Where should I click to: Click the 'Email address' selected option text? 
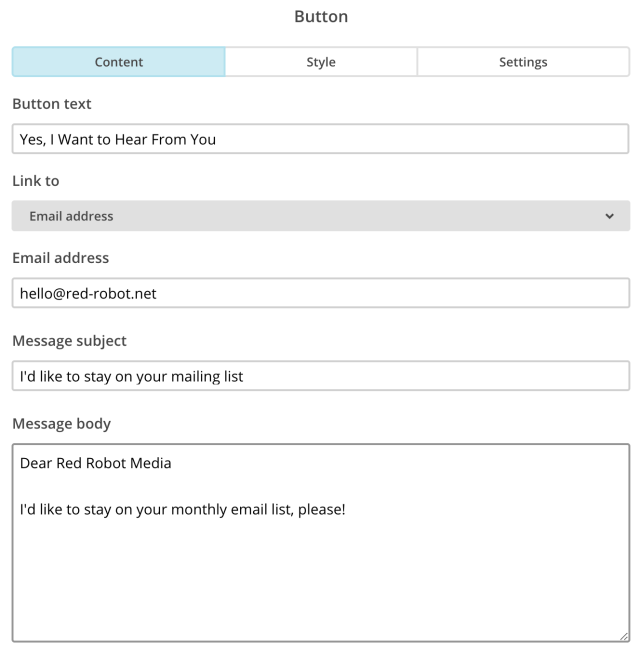pyautogui.click(x=71, y=216)
